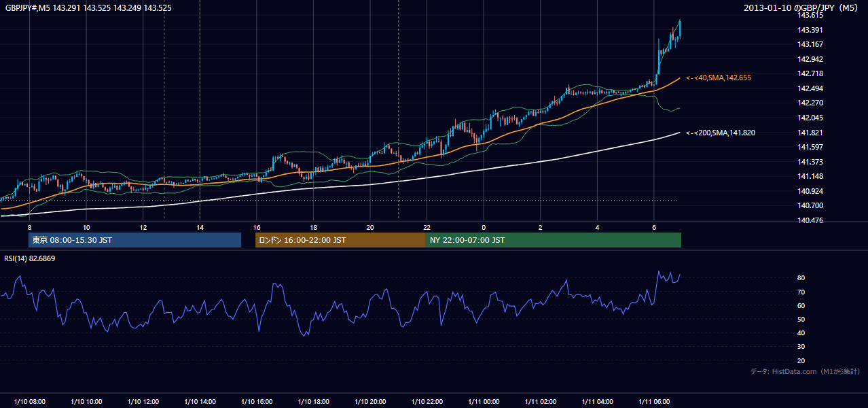Screen dimensions: 868x408
Task: Click the 2013-01-10 GBP/JPY (M5) chart title
Action: (802, 7)
